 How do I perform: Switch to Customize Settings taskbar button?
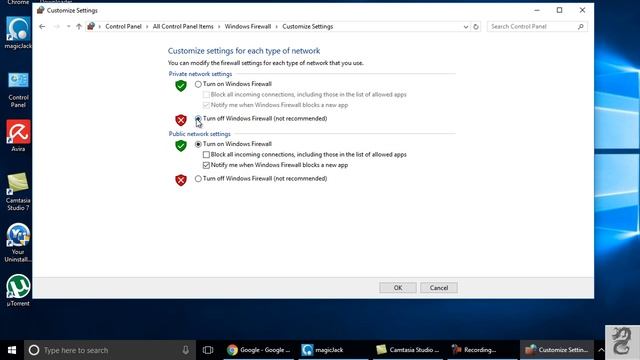coord(557,350)
